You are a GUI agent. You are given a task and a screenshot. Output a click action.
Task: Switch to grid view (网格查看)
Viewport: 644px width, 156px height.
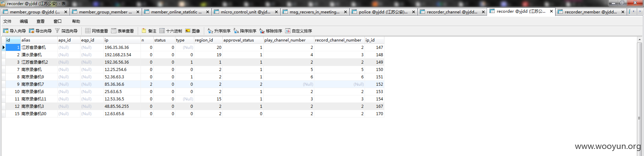click(97, 31)
